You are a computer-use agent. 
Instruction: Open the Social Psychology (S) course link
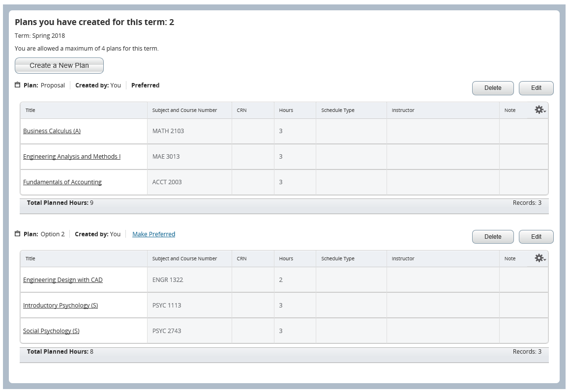pos(51,331)
